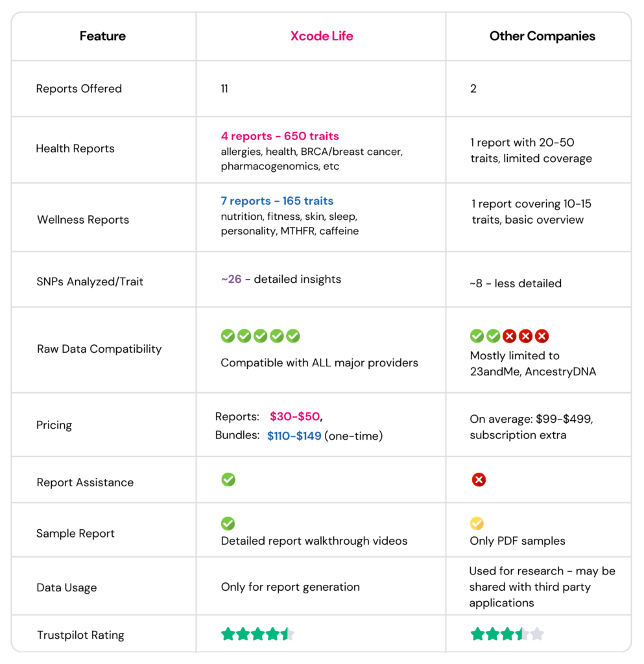Viewport: 644px width, 664px height.
Task: Click the "Trustpilot Rating" row label
Action: [x=80, y=635]
